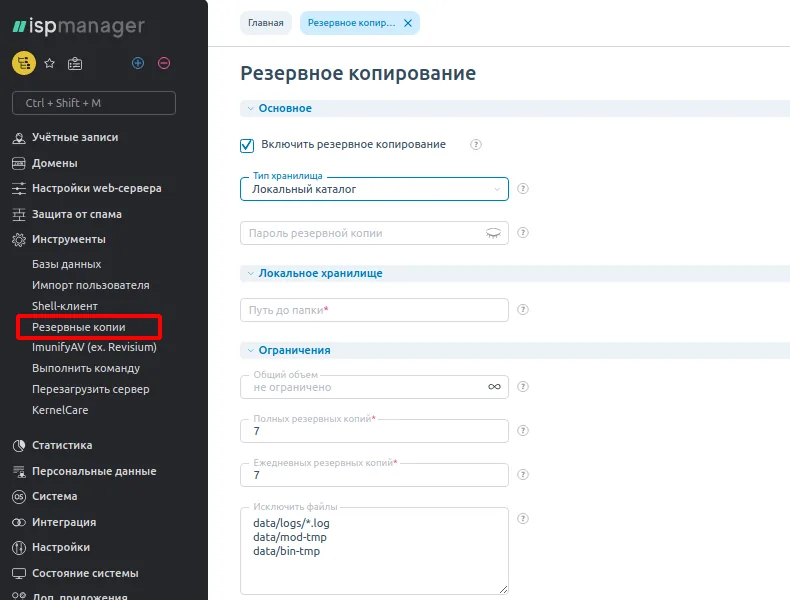Expand Интеграция menu section
The height and width of the screenshot is (600, 790).
pos(64,522)
